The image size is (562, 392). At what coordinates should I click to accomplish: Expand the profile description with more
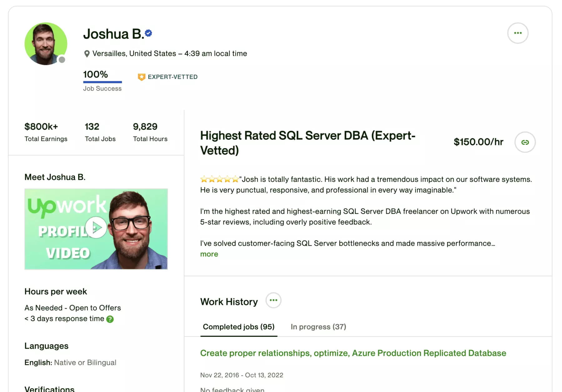point(209,254)
